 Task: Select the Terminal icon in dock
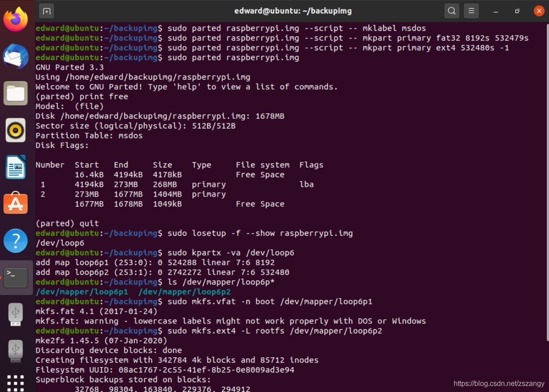(x=16, y=278)
